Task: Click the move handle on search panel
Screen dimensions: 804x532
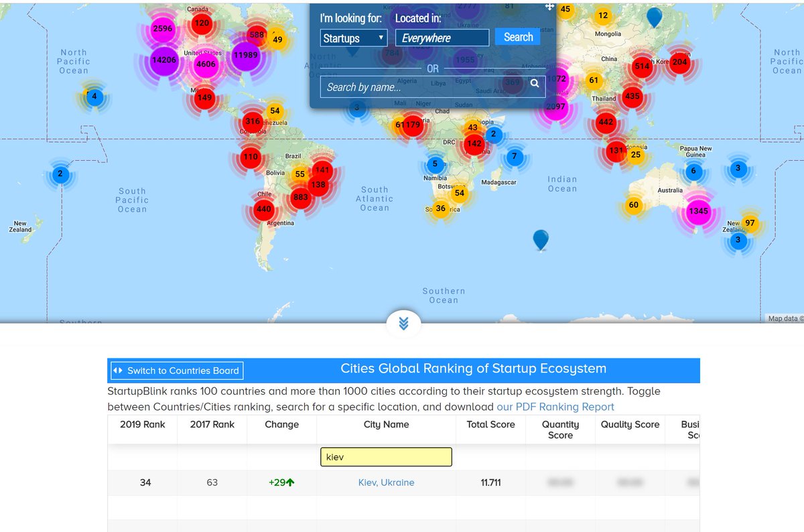Action: click(549, 6)
